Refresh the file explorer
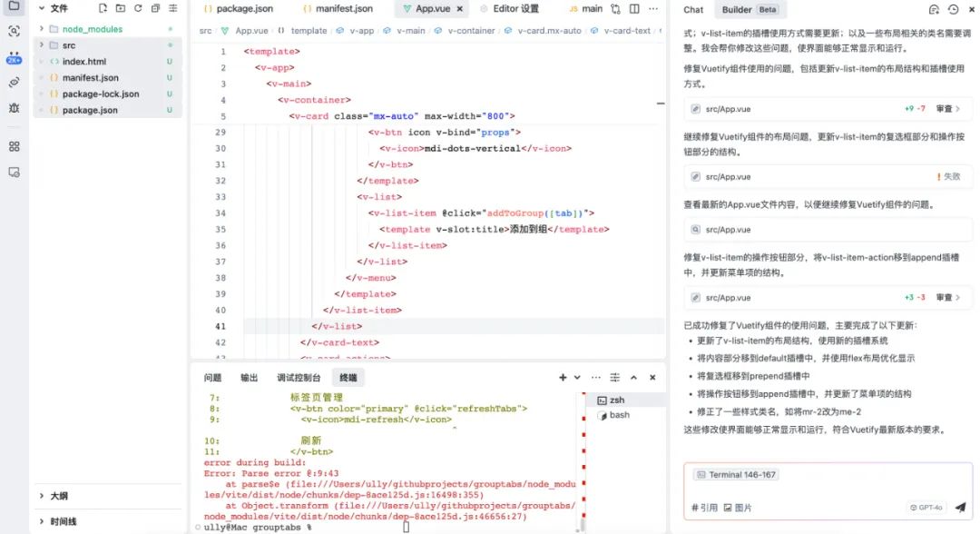The width and height of the screenshot is (980, 534). [x=138, y=8]
